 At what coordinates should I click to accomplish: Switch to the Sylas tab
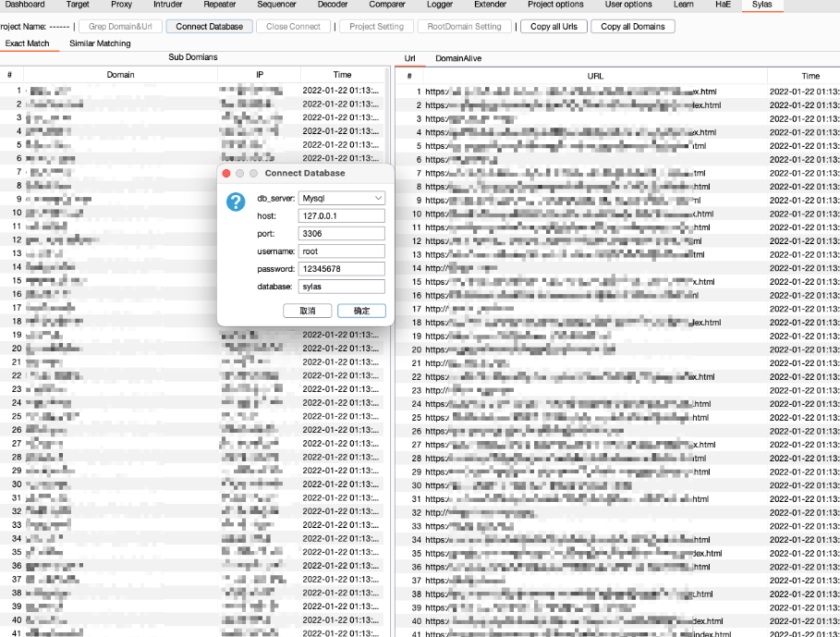[x=761, y=5]
